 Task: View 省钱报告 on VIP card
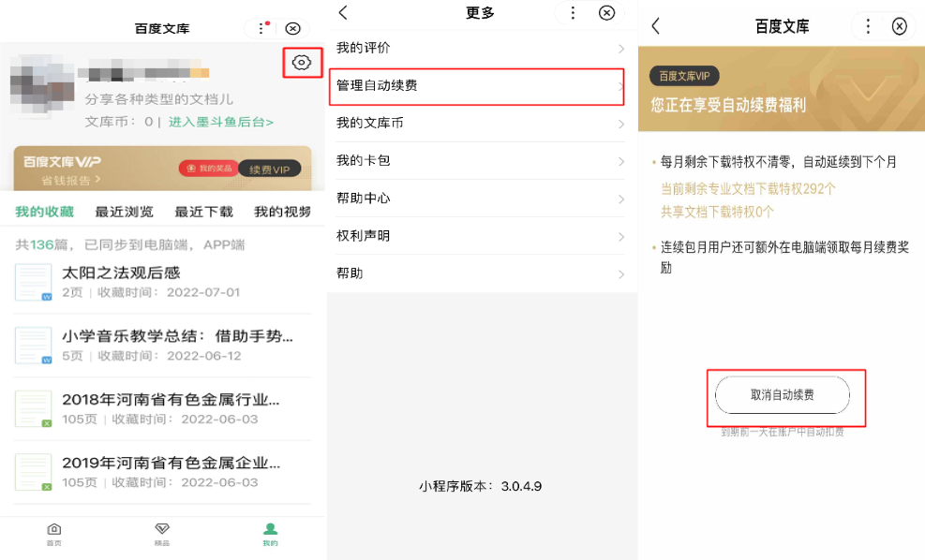[x=71, y=180]
